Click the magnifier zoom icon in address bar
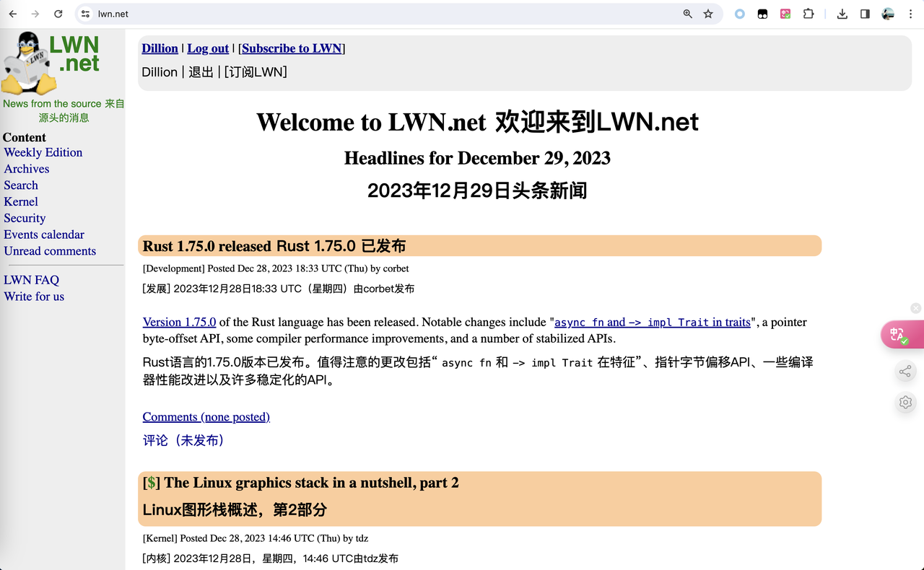This screenshot has width=924, height=570. [x=687, y=13]
